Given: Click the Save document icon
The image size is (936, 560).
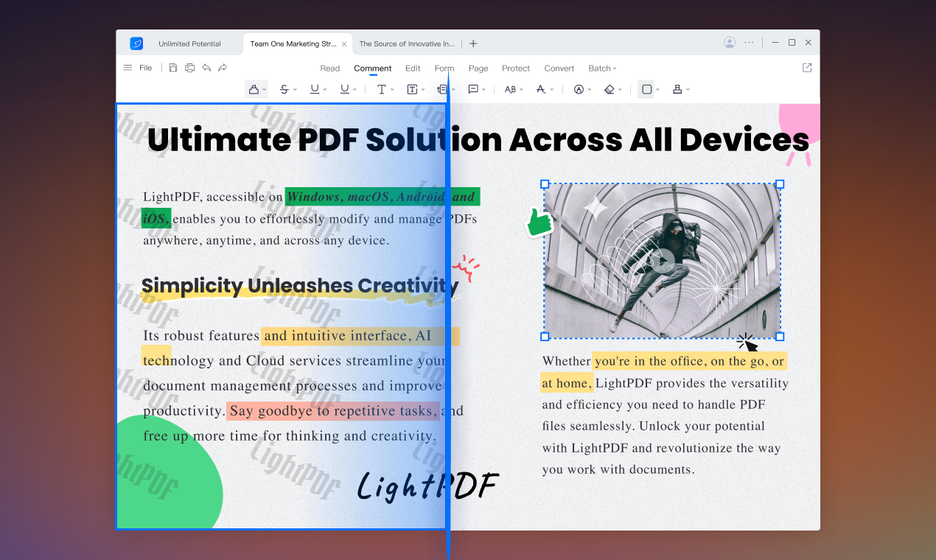Looking at the screenshot, I should click(173, 67).
